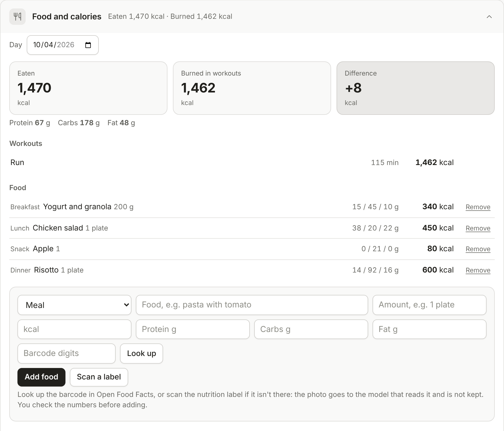Open the Meal dropdown
Viewport: 504px width, 431px height.
(74, 305)
